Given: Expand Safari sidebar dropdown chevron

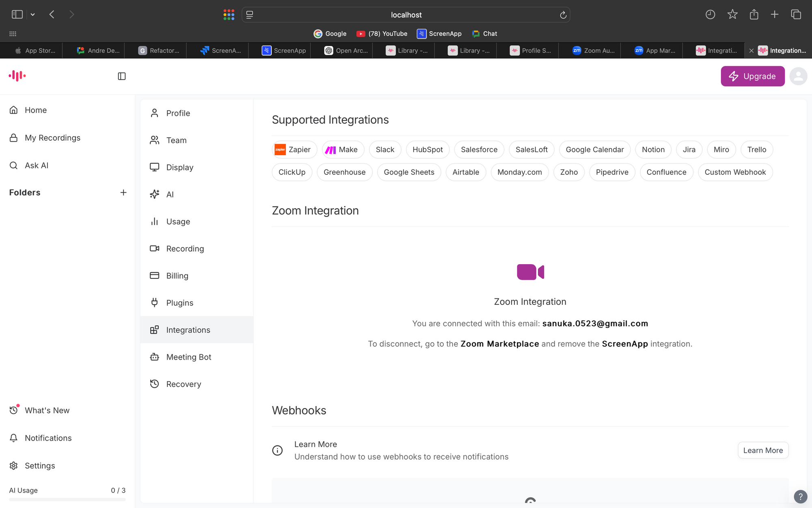Looking at the screenshot, I should pyautogui.click(x=33, y=15).
